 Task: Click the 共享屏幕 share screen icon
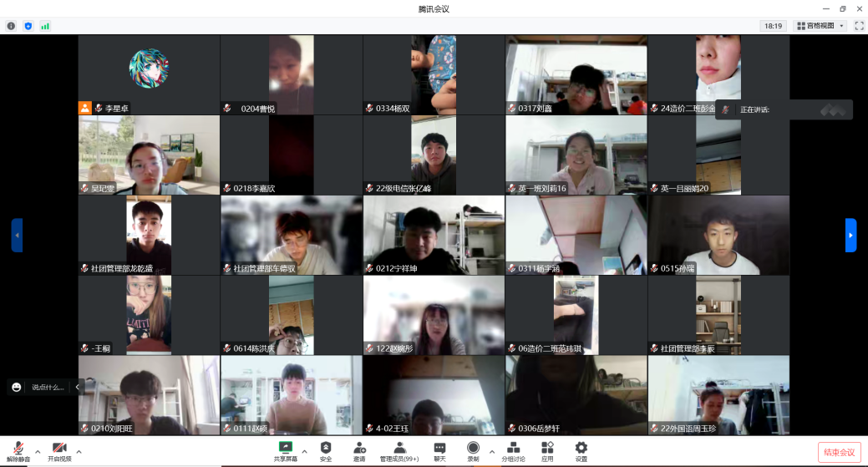click(286, 451)
